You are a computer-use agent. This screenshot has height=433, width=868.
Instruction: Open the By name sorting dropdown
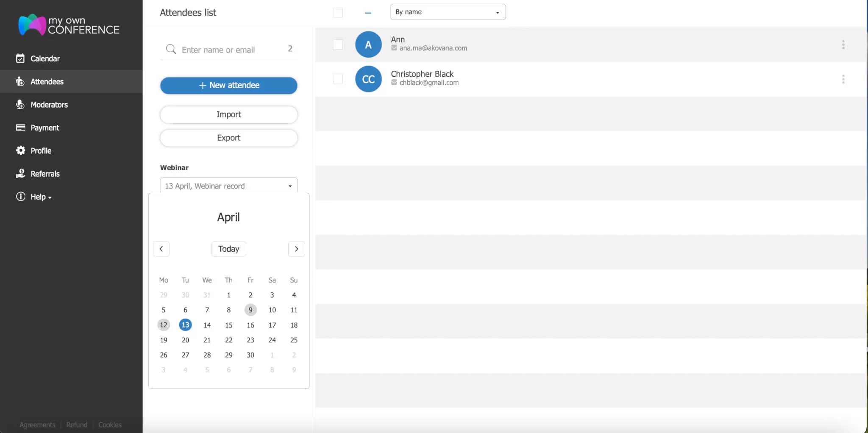[x=448, y=11]
